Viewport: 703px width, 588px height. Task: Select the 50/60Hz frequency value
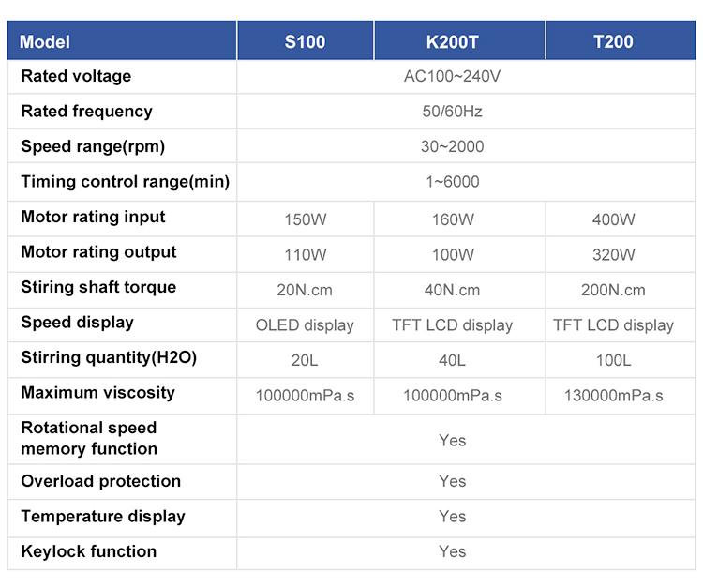(452, 112)
